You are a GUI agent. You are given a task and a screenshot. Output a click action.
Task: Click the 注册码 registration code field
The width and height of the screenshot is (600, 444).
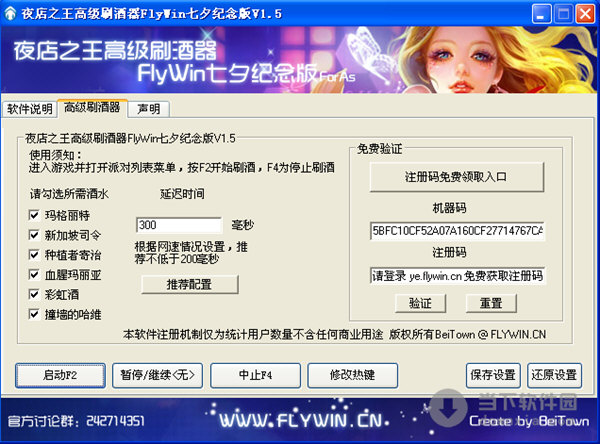(x=457, y=276)
